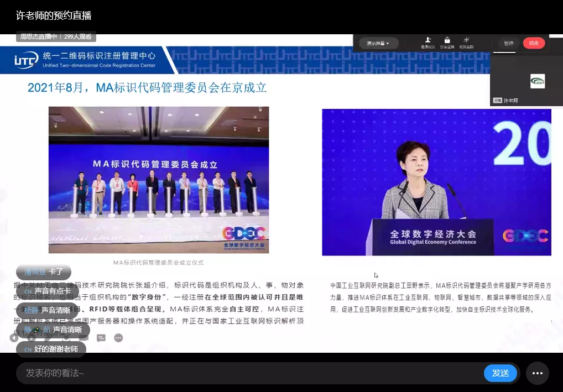Click the slide previous-arrow control icon

(x=14, y=337)
